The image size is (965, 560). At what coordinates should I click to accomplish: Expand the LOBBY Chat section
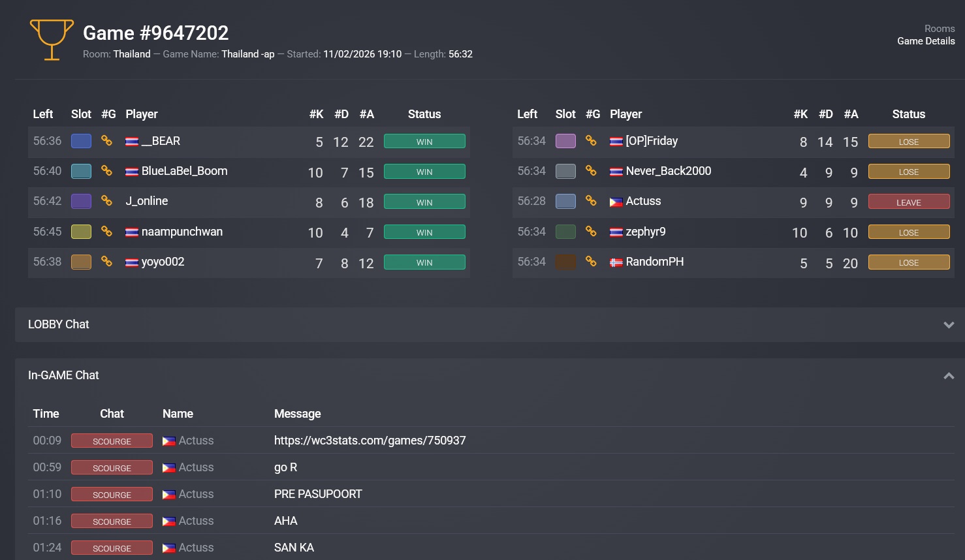949,325
